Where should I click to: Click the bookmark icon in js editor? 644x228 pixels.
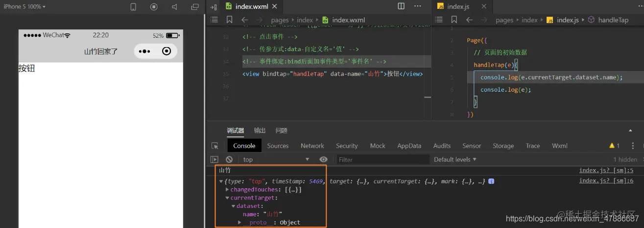point(454,20)
